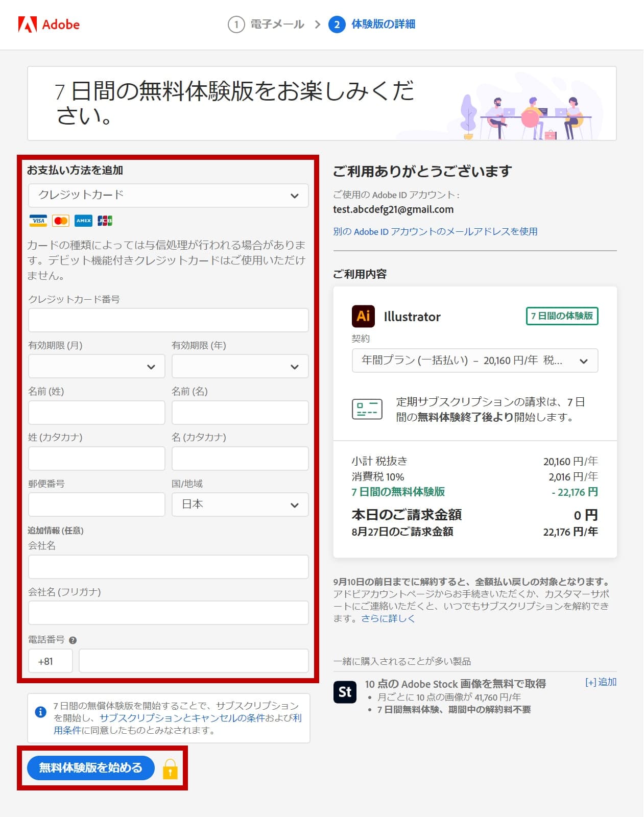Open the 有効期限 (年) dropdown
The image size is (644, 817).
point(240,366)
